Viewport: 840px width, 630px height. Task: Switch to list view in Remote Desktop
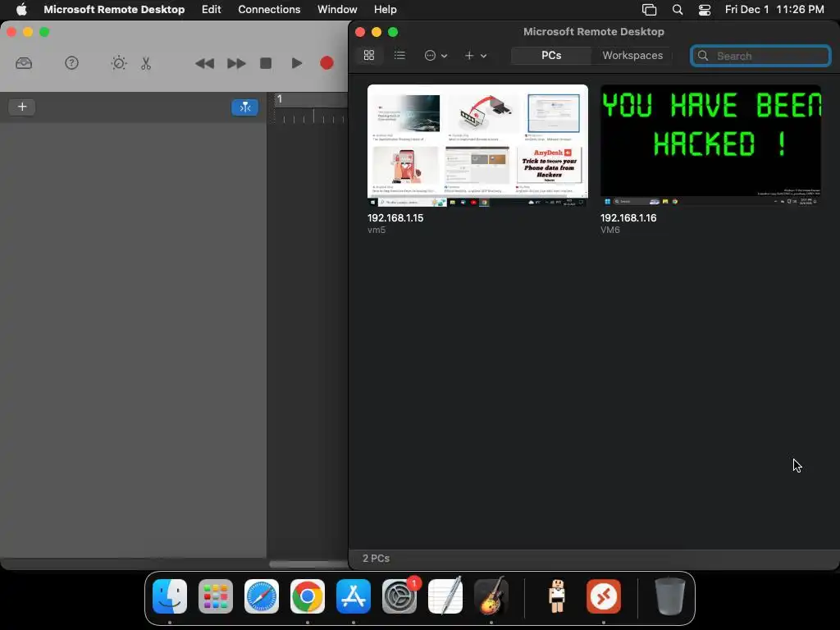pyautogui.click(x=399, y=55)
